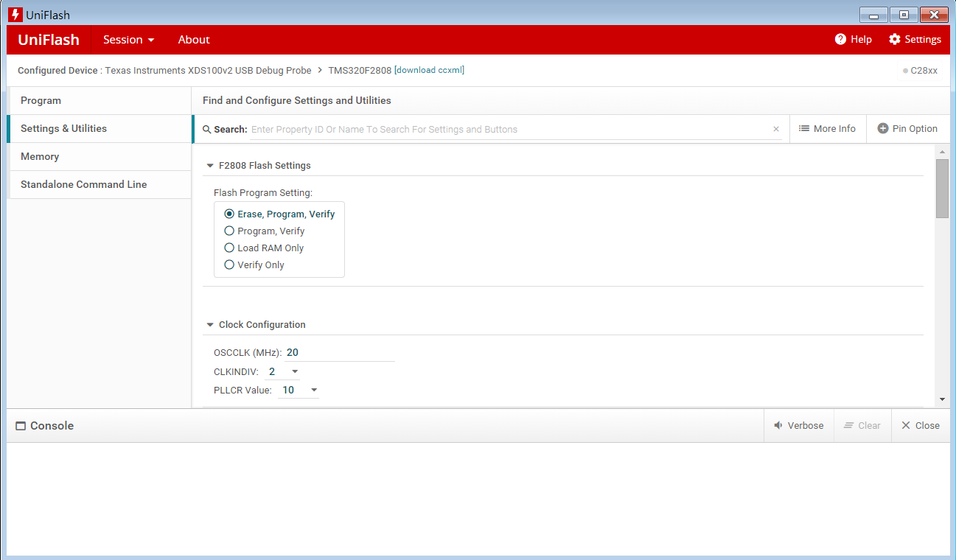This screenshot has width=956, height=560.
Task: Select the Program, Verify radio button
Action: pyautogui.click(x=229, y=231)
